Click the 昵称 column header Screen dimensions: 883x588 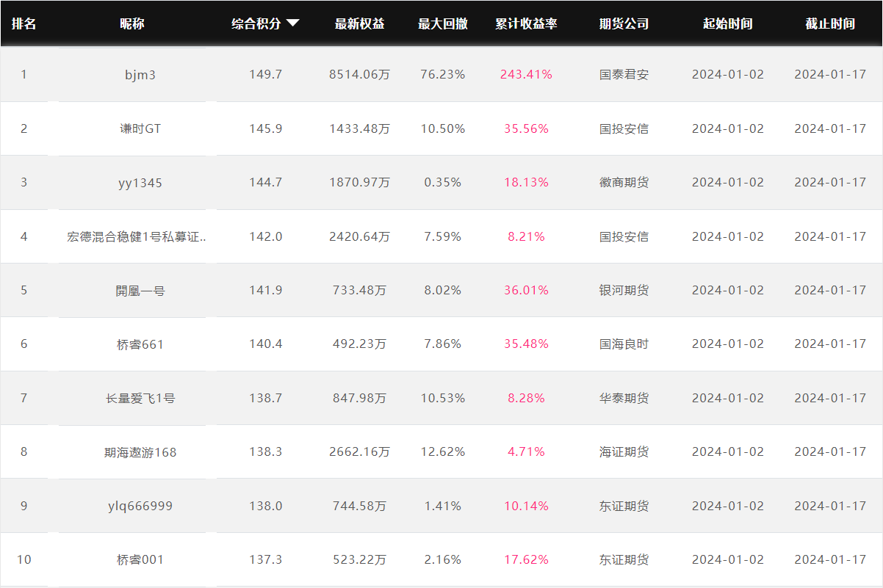point(132,23)
